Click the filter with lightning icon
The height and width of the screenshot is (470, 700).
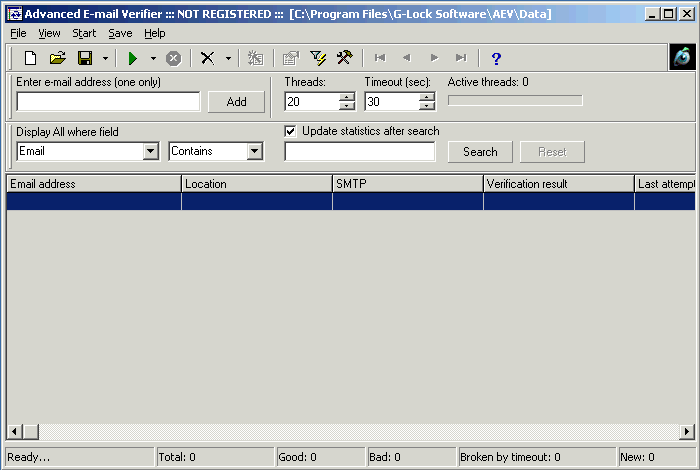[318, 58]
